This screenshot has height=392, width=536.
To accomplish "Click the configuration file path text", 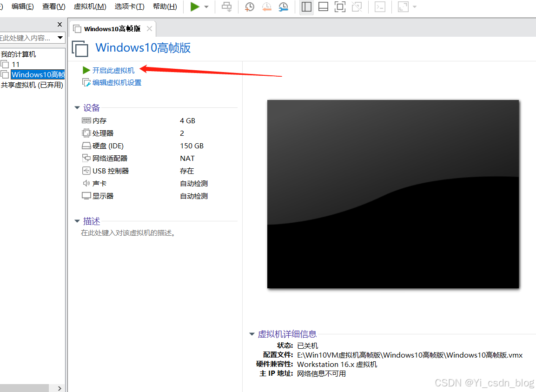I will point(410,355).
